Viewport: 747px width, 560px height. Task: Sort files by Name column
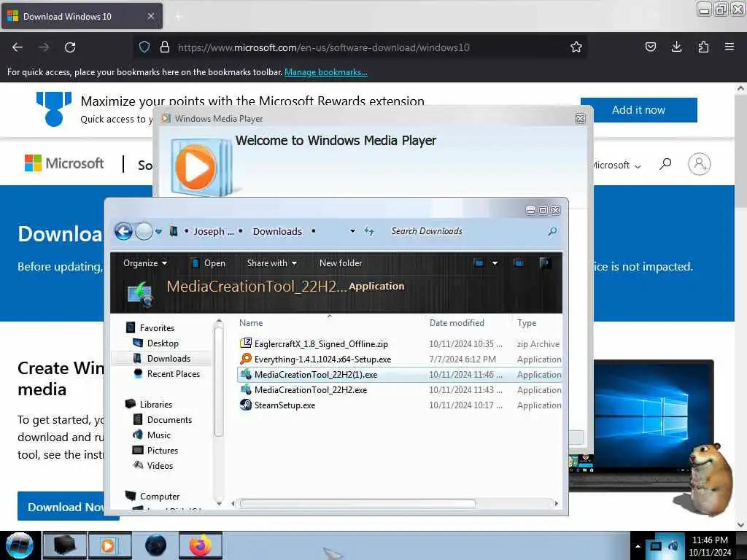tap(251, 323)
